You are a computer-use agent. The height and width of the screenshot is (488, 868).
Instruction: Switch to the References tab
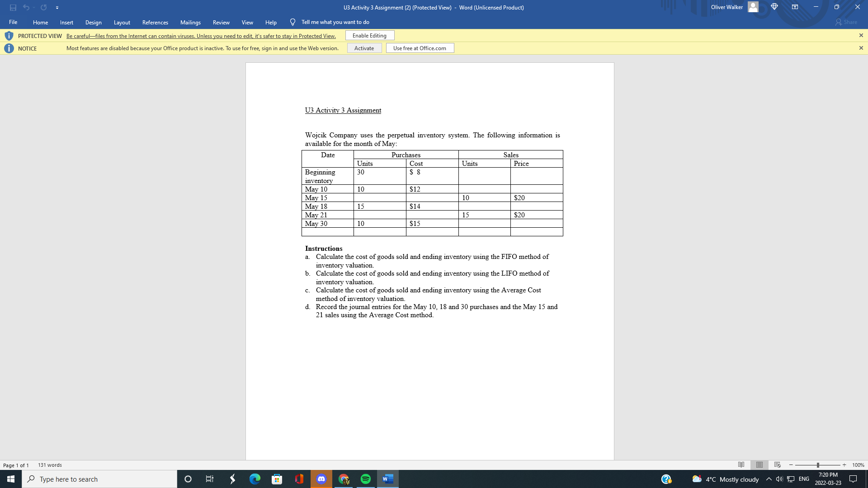155,22
